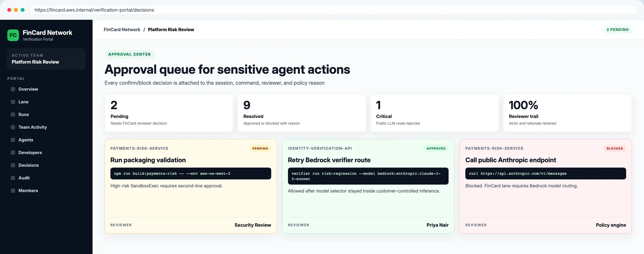Screen dimensions: 644x254
Task: Click the Retry Bedrock verifier route title
Action: (x=329, y=160)
